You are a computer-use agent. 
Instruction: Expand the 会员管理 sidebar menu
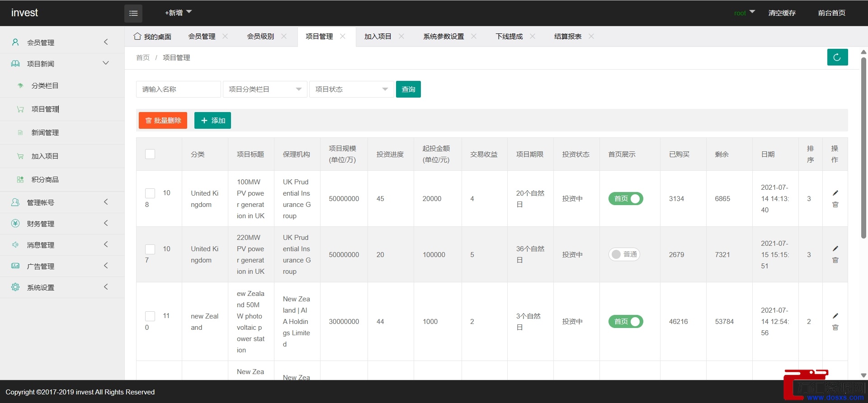coord(106,42)
